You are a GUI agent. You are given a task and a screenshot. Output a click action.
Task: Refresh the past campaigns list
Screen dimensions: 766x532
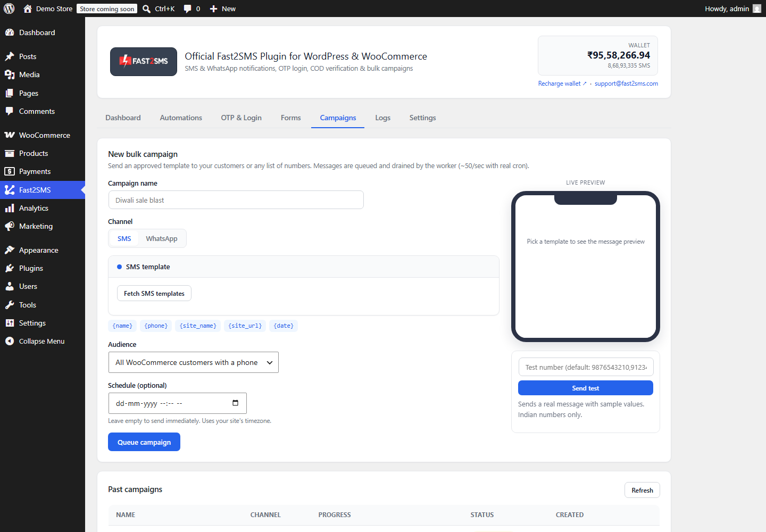pos(642,490)
